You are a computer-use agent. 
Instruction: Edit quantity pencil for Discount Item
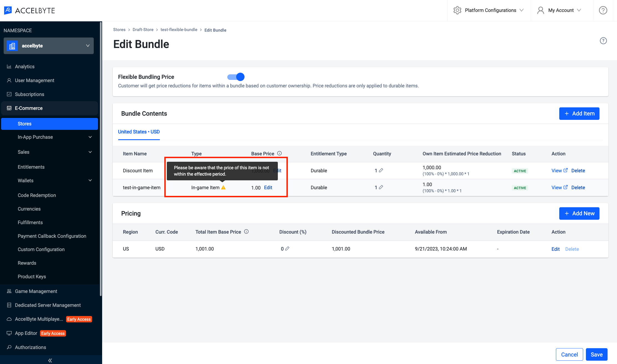pos(381,170)
